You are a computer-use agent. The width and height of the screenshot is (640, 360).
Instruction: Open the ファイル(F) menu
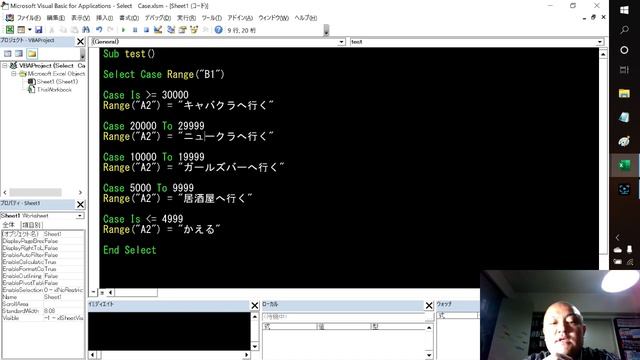[x=28, y=18]
